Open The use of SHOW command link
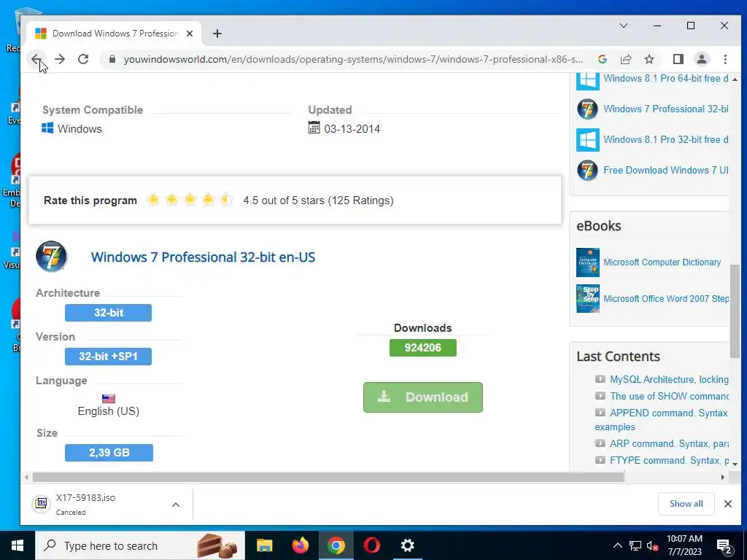 click(669, 396)
